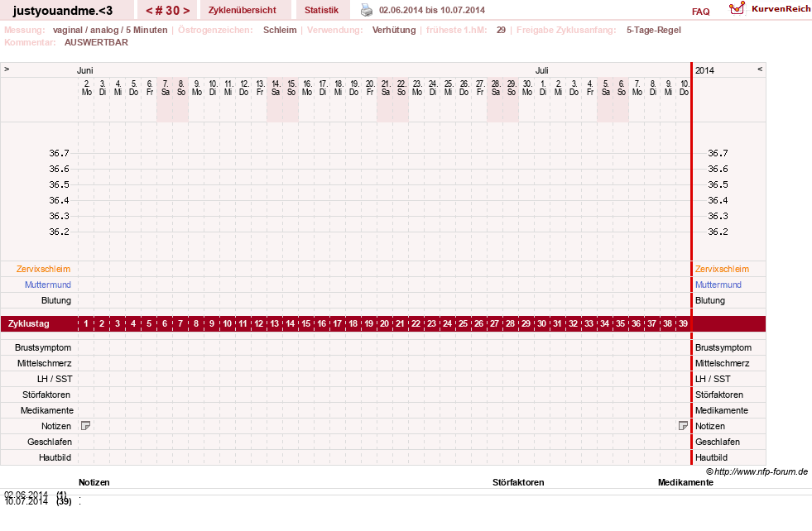The image size is (812, 531).
Task: Open the nfp-forum.de link
Action: 761,471
